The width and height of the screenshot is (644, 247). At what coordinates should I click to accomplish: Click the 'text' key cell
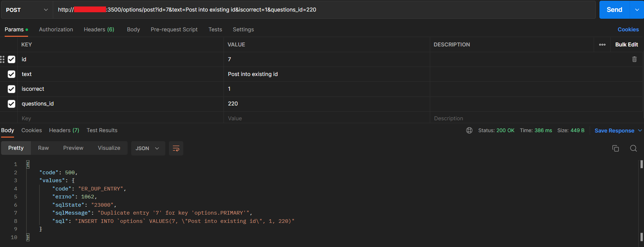point(120,74)
